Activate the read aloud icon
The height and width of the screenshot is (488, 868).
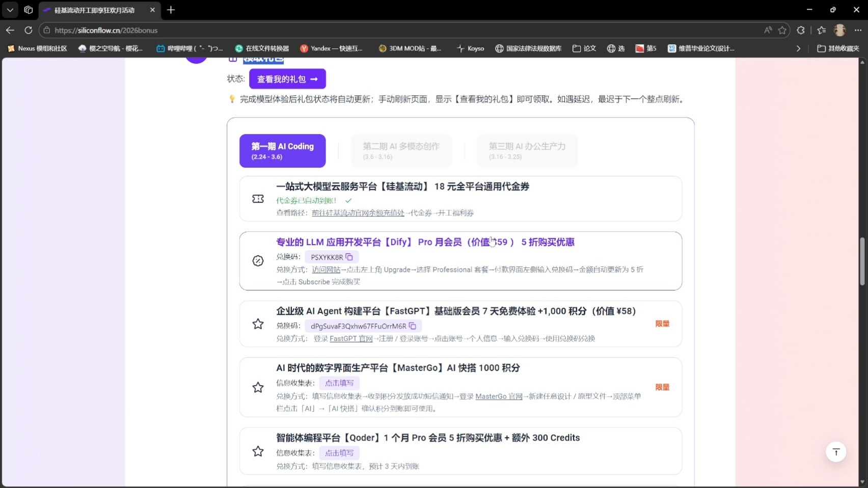(x=768, y=30)
